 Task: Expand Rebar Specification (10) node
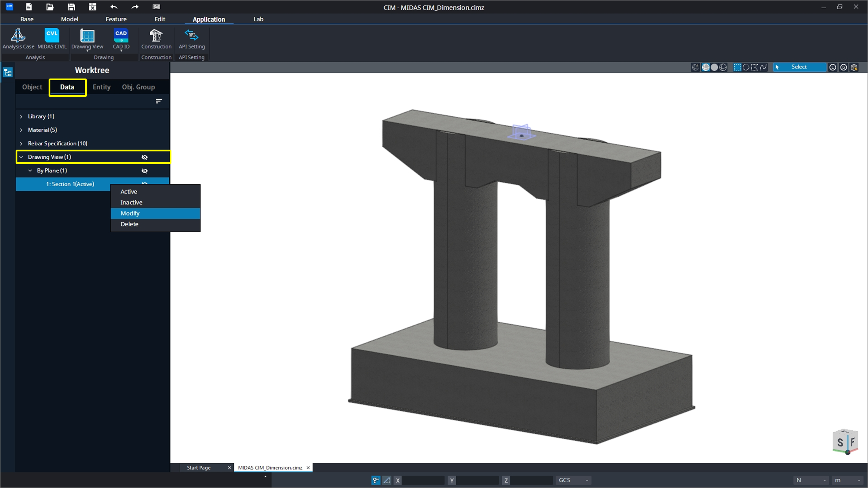(21, 144)
